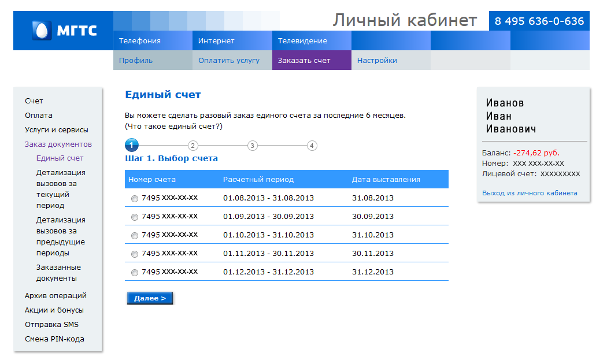Open the Телевидение tab
The width and height of the screenshot is (607, 364).
coord(312,40)
